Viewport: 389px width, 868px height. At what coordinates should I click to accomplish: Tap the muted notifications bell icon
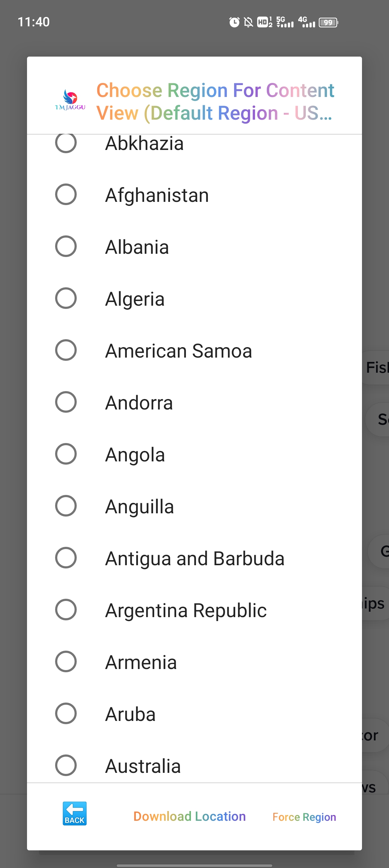pos(249,22)
